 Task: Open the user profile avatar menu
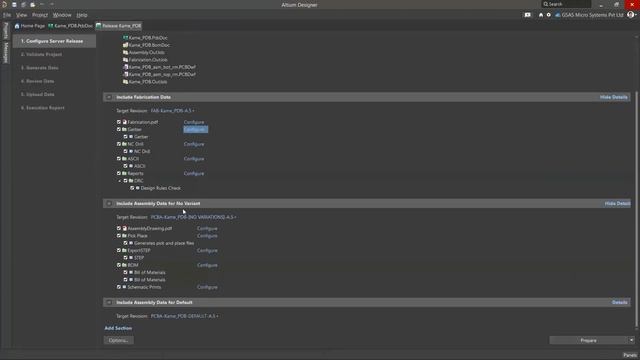631,15
